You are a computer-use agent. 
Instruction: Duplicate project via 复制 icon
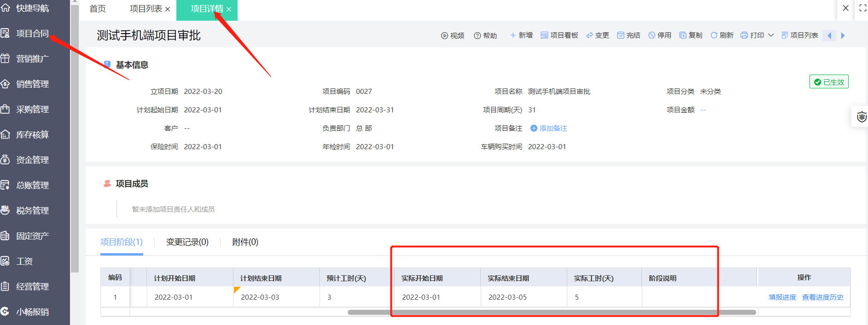coord(683,35)
